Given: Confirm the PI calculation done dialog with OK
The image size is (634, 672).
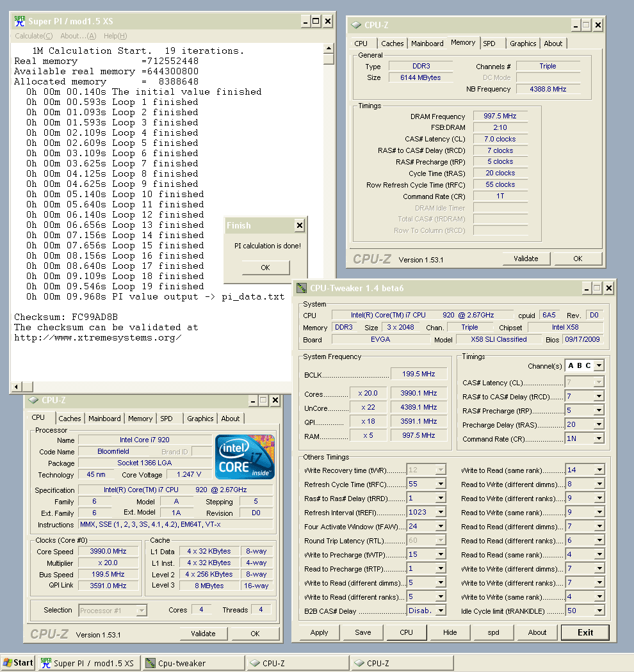Looking at the screenshot, I should pos(266,268).
